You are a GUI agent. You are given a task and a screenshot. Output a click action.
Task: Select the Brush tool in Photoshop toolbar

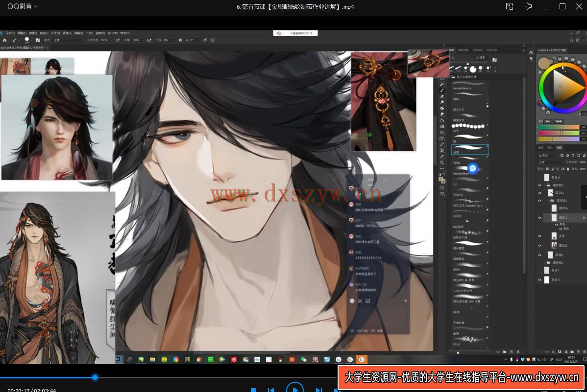click(x=442, y=91)
